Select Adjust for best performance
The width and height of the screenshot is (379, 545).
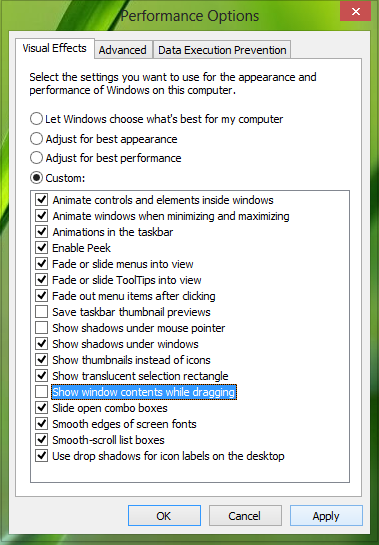[36, 158]
